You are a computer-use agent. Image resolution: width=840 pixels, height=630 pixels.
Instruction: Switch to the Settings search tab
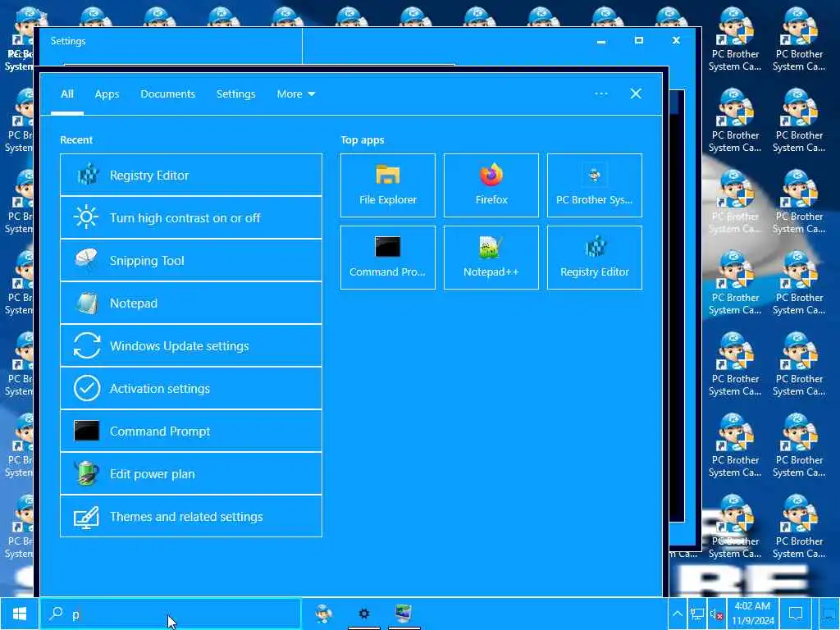pyautogui.click(x=235, y=94)
